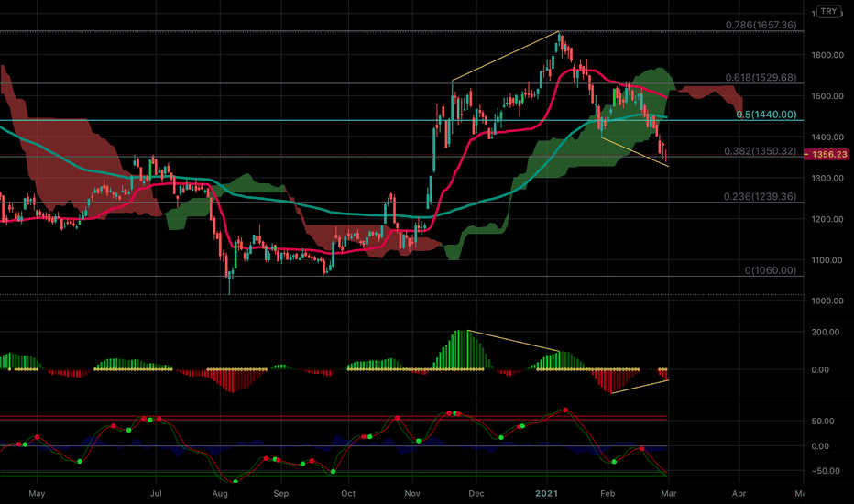
Task: Click the 1200.00 price axis label
Action: (827, 219)
